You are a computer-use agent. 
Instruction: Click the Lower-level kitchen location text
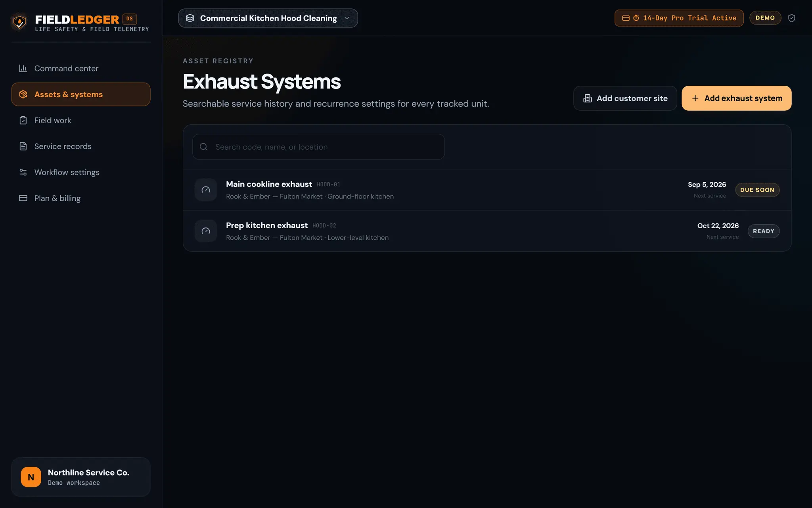[358, 238]
